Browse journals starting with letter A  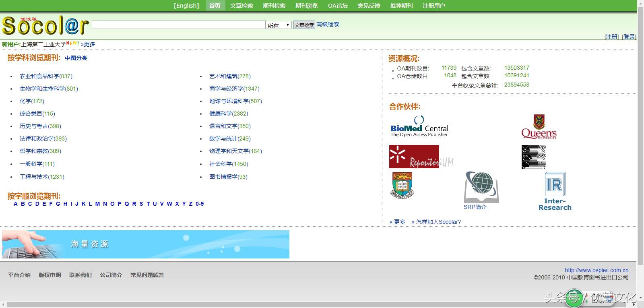(x=16, y=204)
